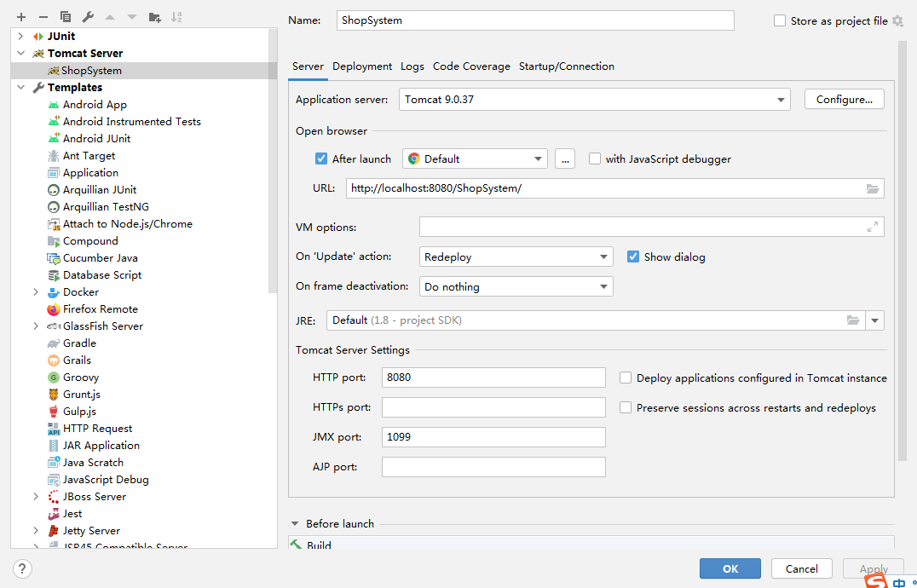
Task: Remove configuration with minus icon
Action: pyautogui.click(x=43, y=18)
